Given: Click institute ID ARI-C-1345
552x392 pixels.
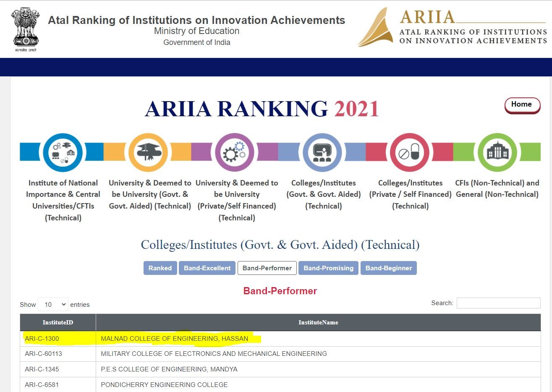Looking at the screenshot, I should pyautogui.click(x=42, y=369).
